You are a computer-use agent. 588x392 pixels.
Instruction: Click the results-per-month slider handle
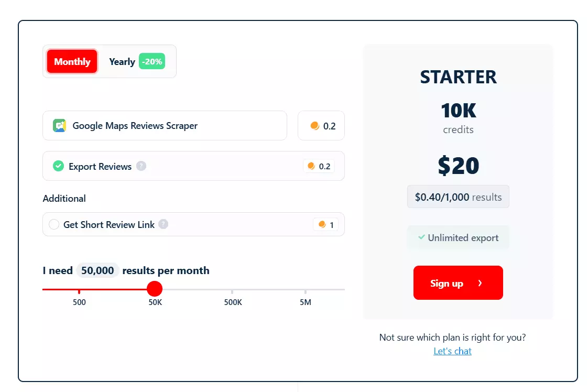coord(155,289)
